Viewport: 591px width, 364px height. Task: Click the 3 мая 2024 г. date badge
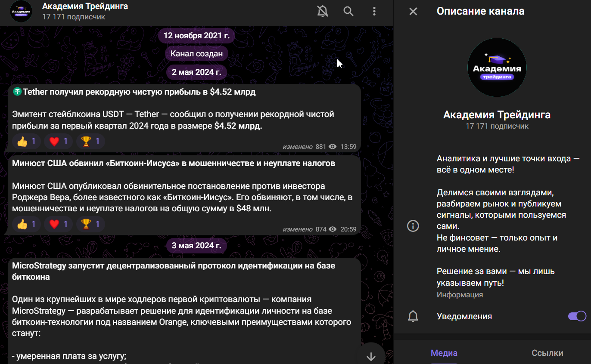click(x=196, y=246)
